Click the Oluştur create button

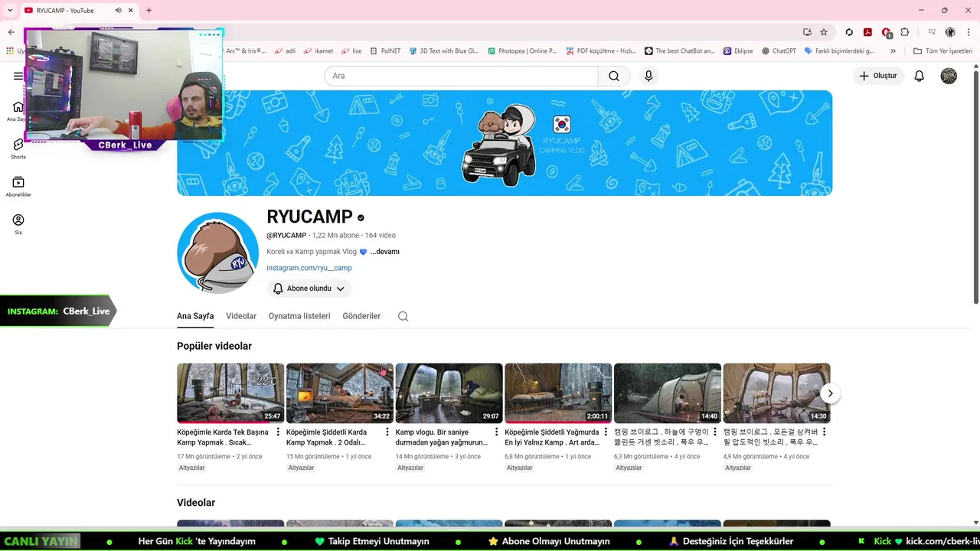tap(879, 76)
